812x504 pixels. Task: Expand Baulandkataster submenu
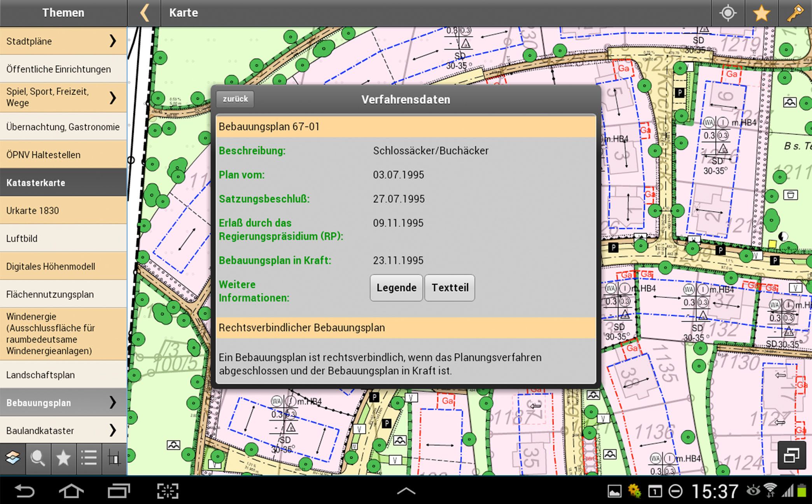click(112, 430)
